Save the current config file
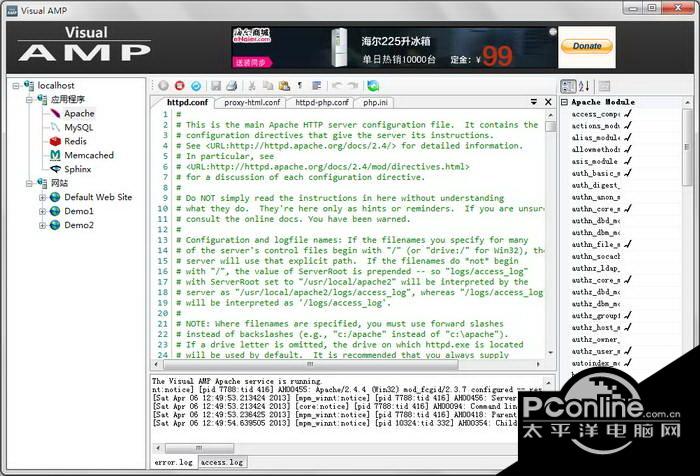The width and height of the screenshot is (700, 476). 216,86
